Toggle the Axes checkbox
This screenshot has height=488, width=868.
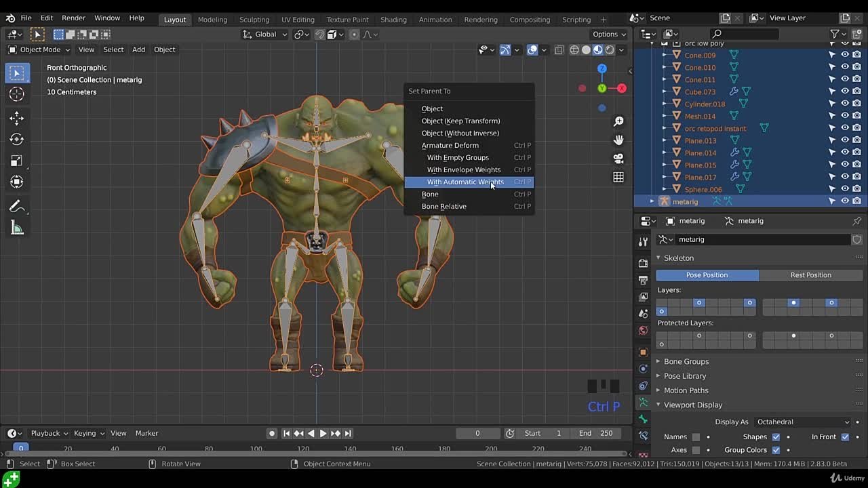pyautogui.click(x=696, y=450)
